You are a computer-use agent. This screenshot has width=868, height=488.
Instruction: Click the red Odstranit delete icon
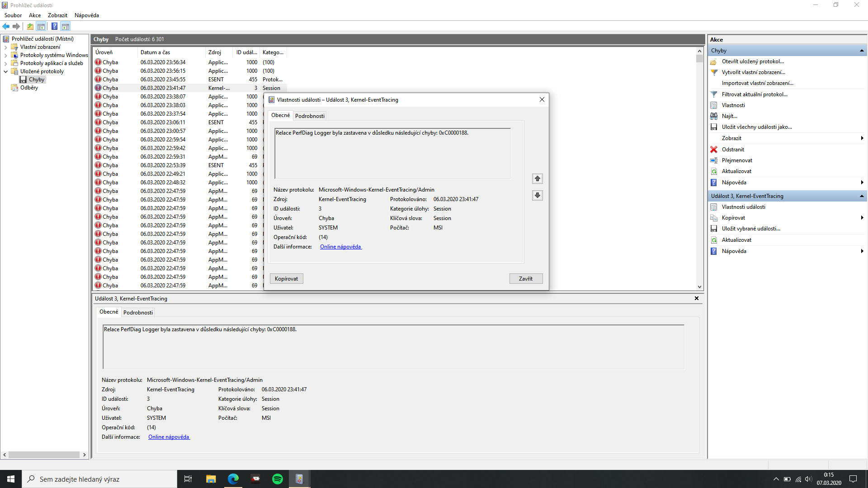click(714, 150)
